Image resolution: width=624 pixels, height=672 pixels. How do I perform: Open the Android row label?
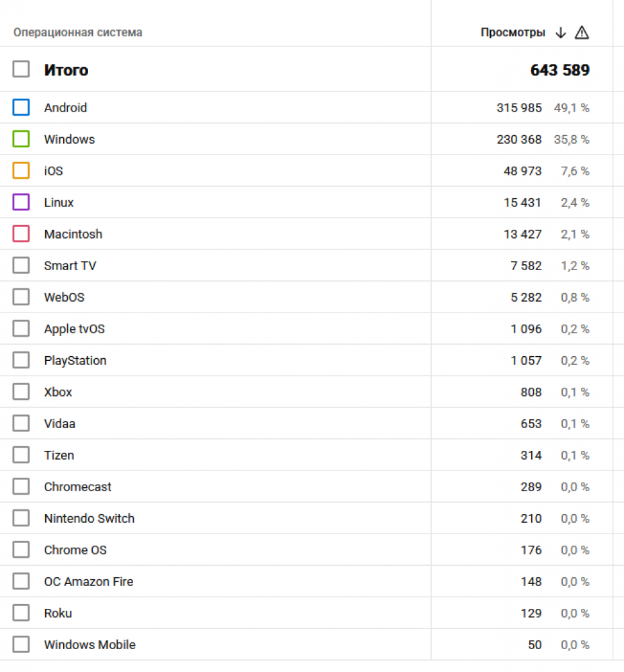pyautogui.click(x=65, y=108)
